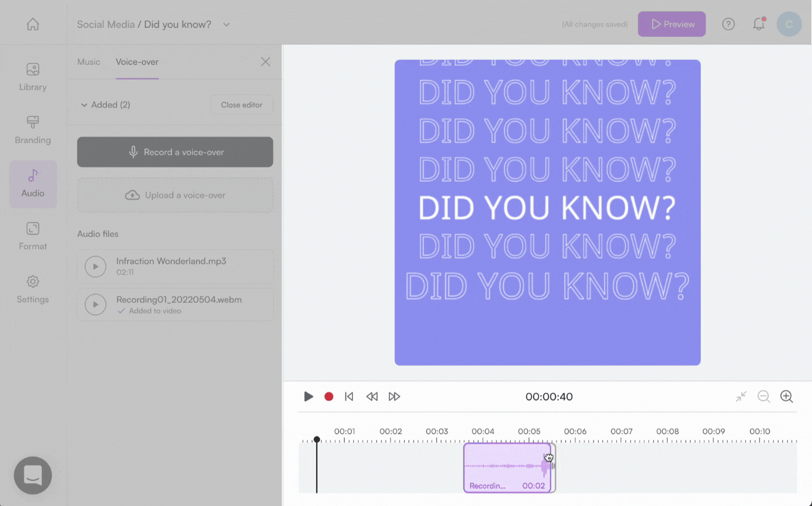The width and height of the screenshot is (812, 506).
Task: Click Upload a voice-over button
Action: (x=175, y=195)
